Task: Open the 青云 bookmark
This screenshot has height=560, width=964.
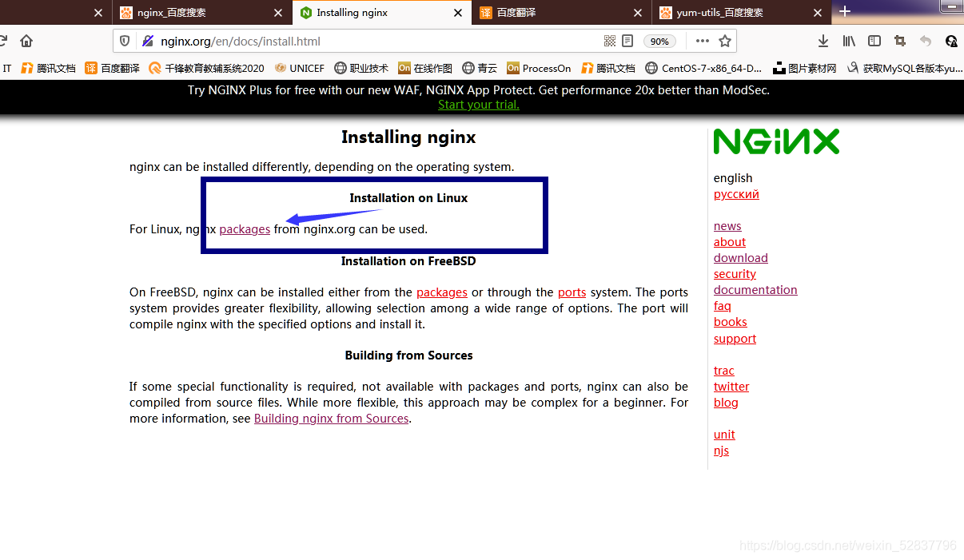Action: coord(480,69)
